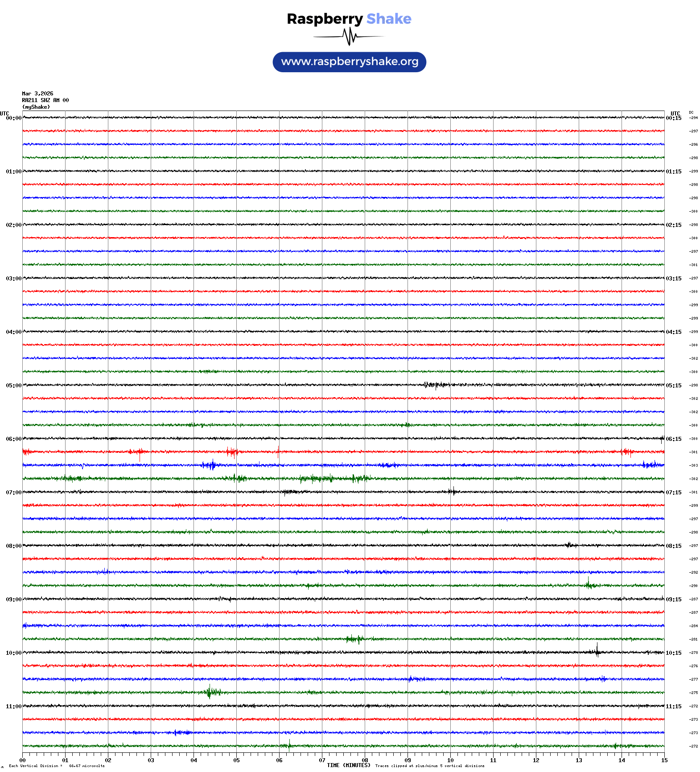
Task: Click the 05:00 UTC row label
Action: click(x=13, y=386)
